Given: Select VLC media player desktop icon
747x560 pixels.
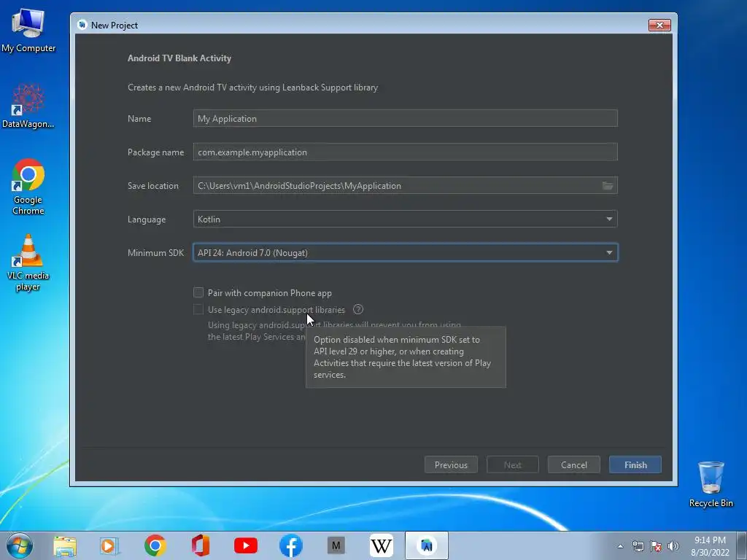Looking at the screenshot, I should (28, 262).
